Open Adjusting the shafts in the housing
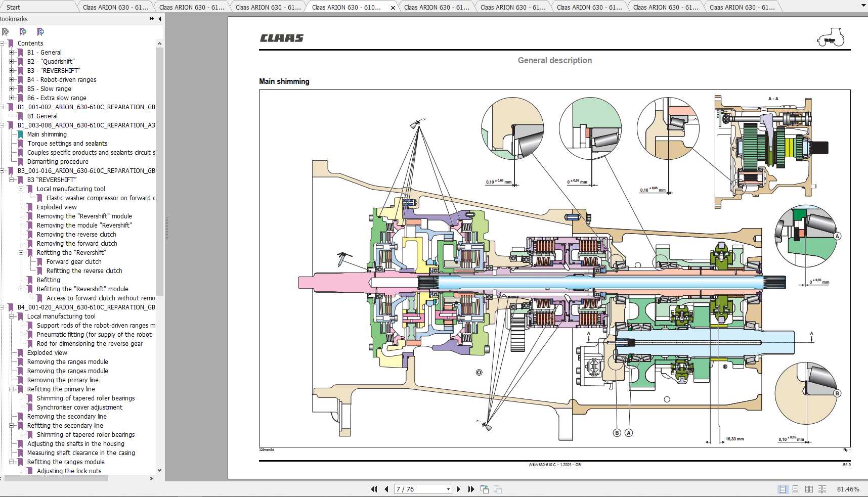This screenshot has width=868, height=497. click(x=76, y=444)
